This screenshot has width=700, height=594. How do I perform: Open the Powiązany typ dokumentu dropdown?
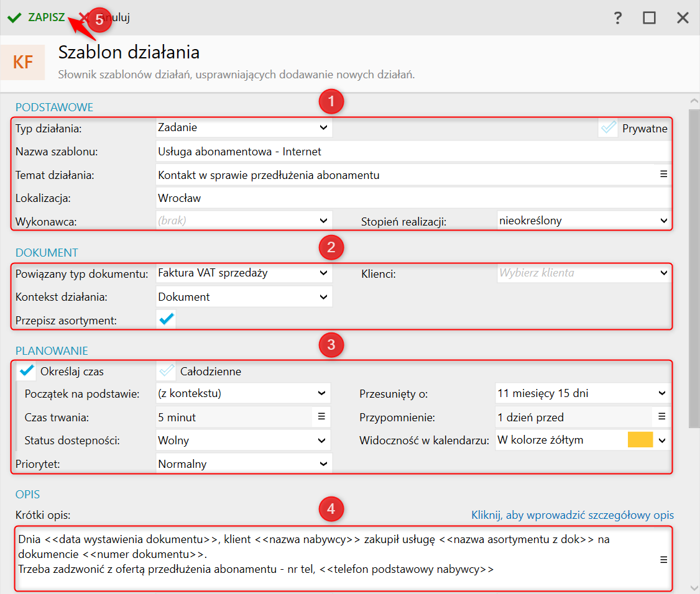coord(244,273)
